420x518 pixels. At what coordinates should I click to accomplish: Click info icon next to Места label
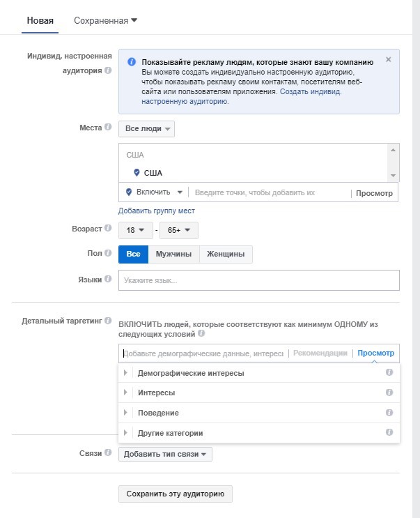[x=108, y=127]
